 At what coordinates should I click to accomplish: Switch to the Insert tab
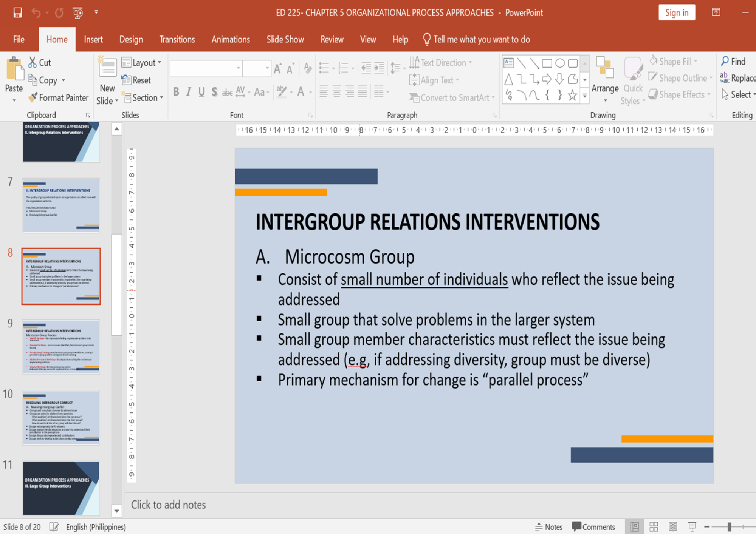(93, 39)
